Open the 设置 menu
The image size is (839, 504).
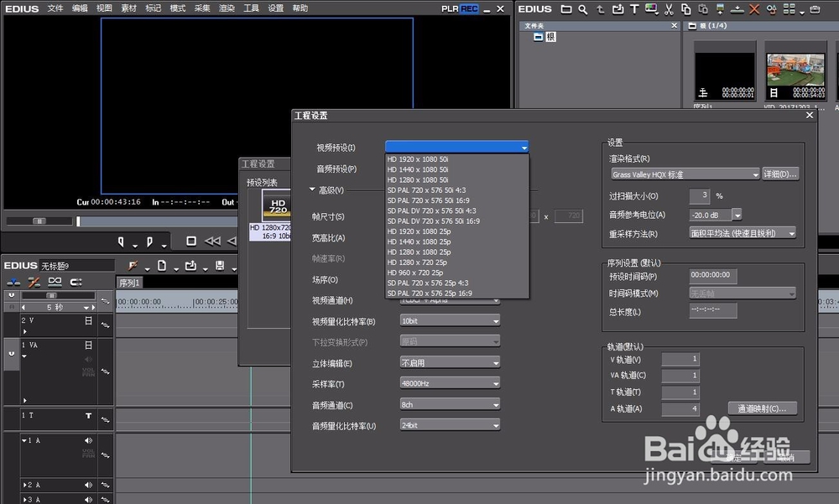click(x=275, y=8)
